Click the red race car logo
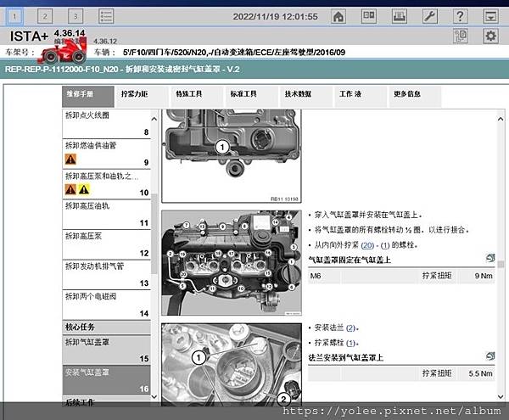 click(62, 51)
